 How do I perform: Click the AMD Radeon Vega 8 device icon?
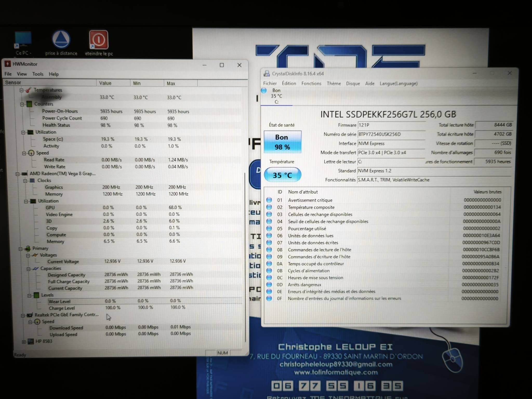pyautogui.click(x=25, y=174)
